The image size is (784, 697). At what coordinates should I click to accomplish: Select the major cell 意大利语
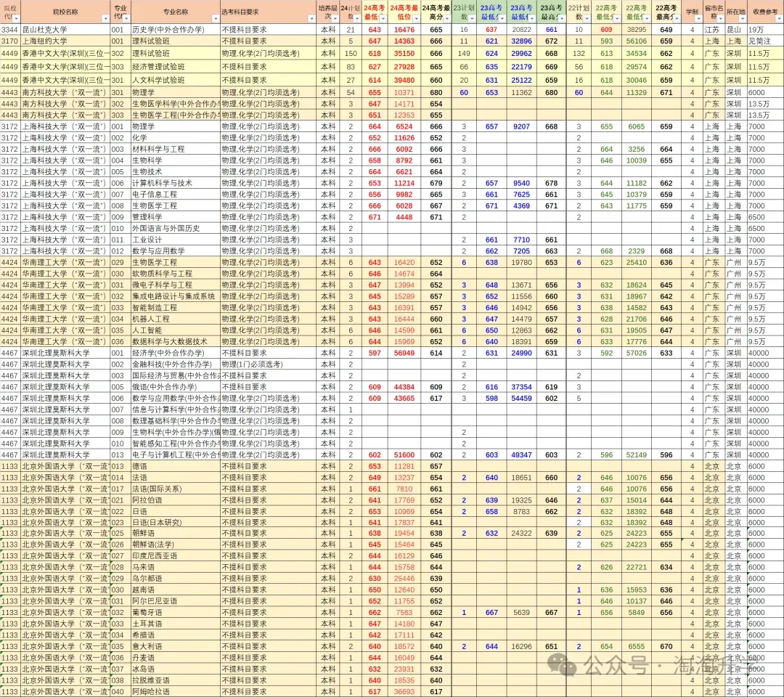(x=176, y=646)
